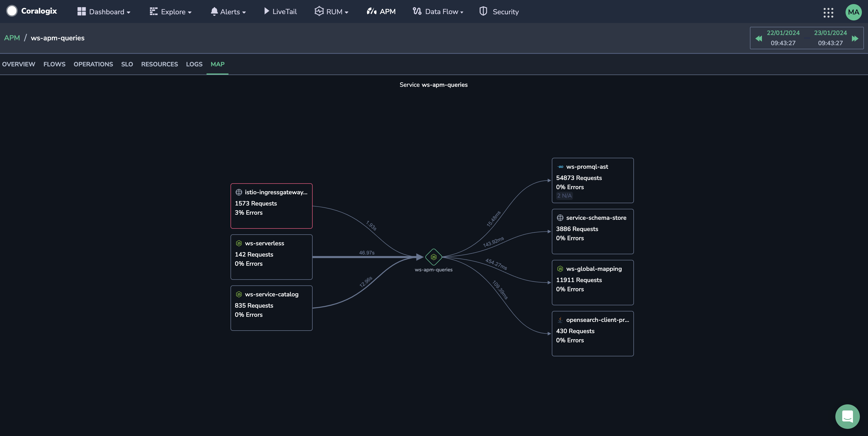Click the opensearch-client Java icon
This screenshot has width=868, height=436.
coord(560,320)
